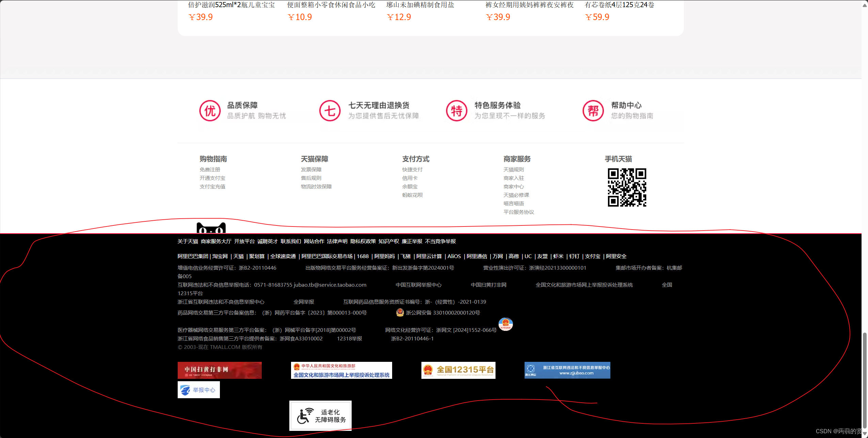The width and height of the screenshot is (868, 438).
Task: Open the 全国12315平台 banner
Action: tap(458, 370)
